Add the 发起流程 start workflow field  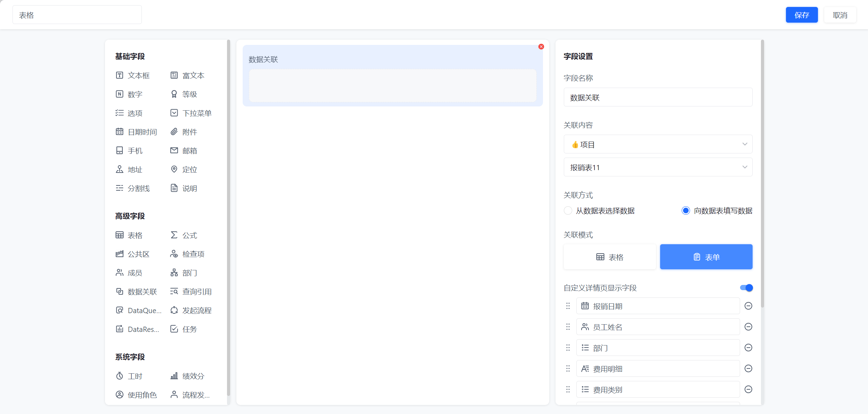191,310
